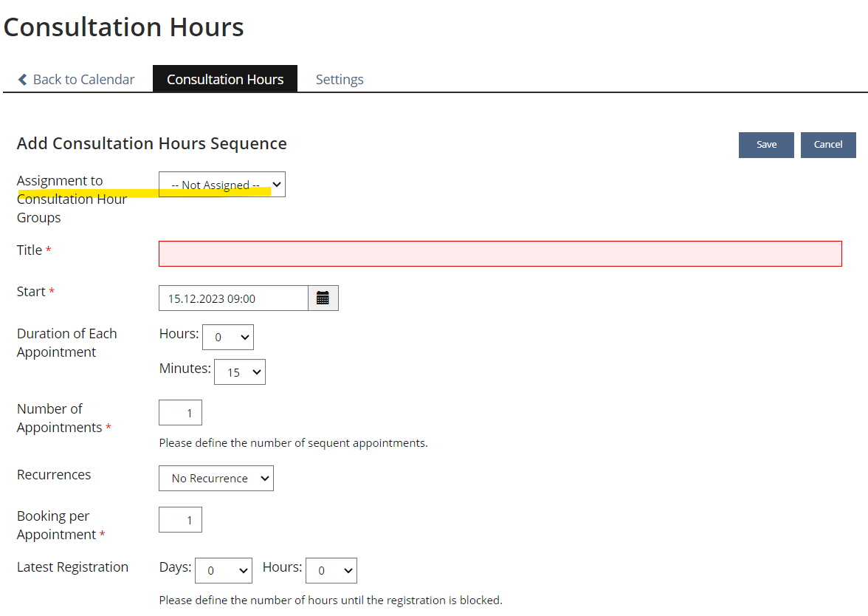Click the Recurrences label
This screenshot has width=868, height=616.
coord(54,475)
